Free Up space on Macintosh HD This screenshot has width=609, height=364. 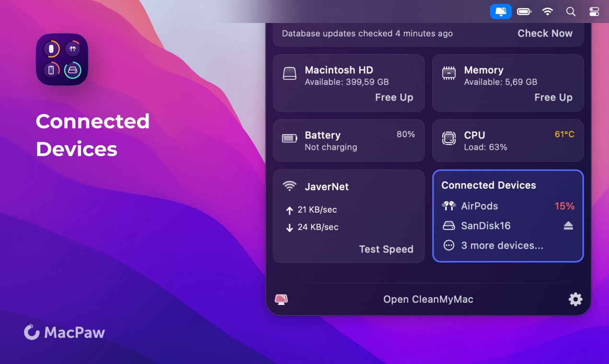394,97
